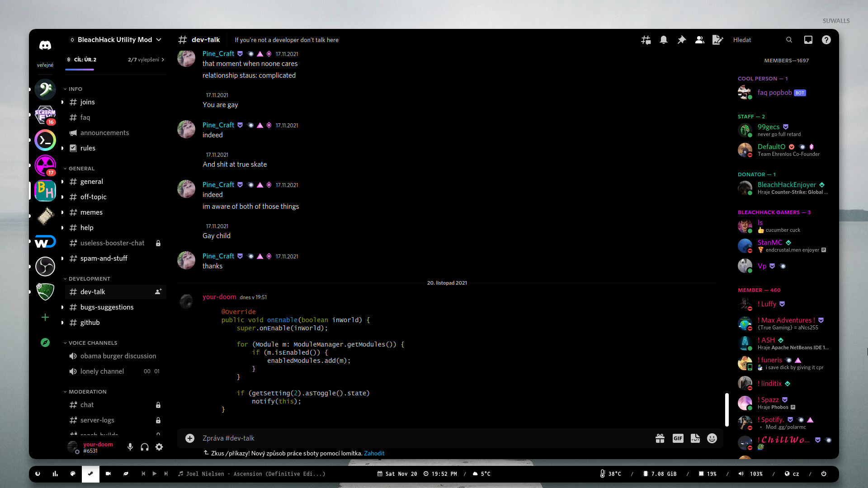Collapse the GENERAL channel category
Image resolution: width=868 pixels, height=488 pixels.
pos(81,169)
